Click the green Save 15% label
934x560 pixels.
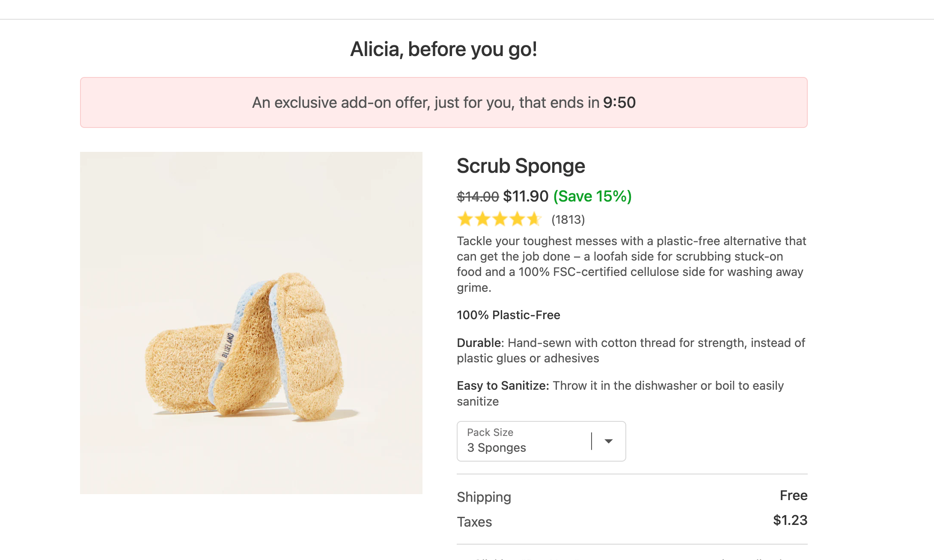[592, 196]
